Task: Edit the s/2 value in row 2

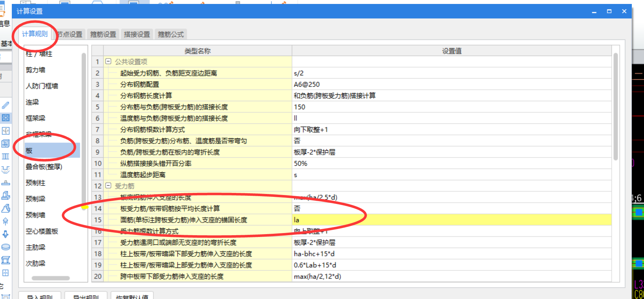Action: (452, 73)
